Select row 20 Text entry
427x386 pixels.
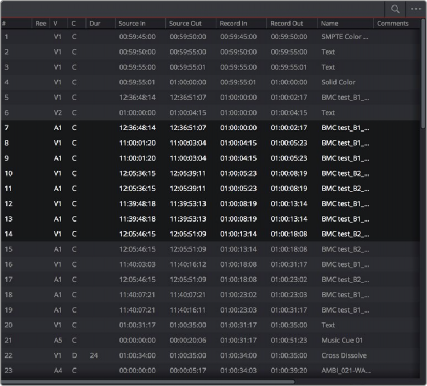click(211, 325)
